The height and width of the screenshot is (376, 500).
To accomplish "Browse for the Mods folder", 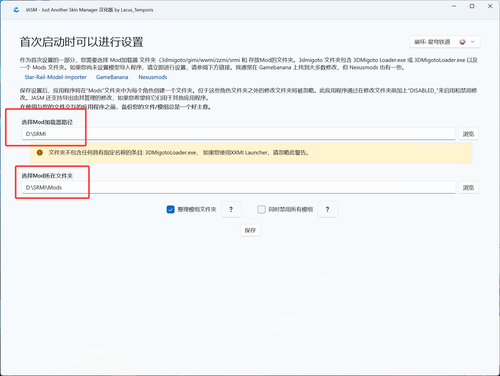I will [468, 187].
